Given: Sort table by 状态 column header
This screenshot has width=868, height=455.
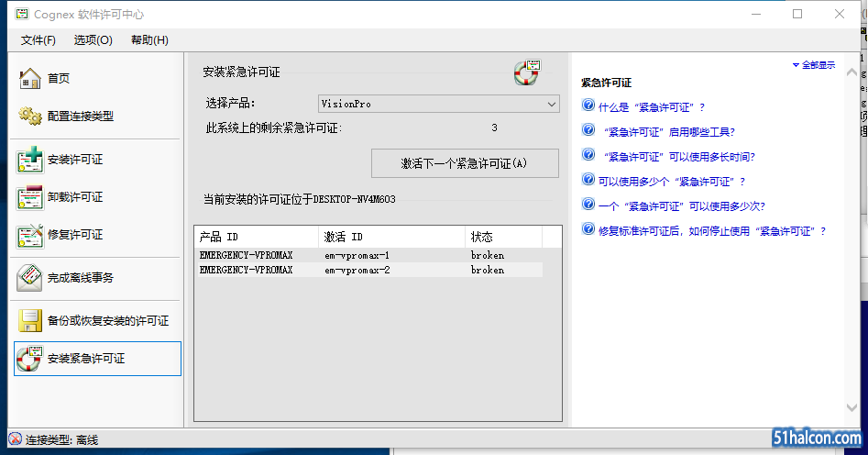Looking at the screenshot, I should point(502,237).
